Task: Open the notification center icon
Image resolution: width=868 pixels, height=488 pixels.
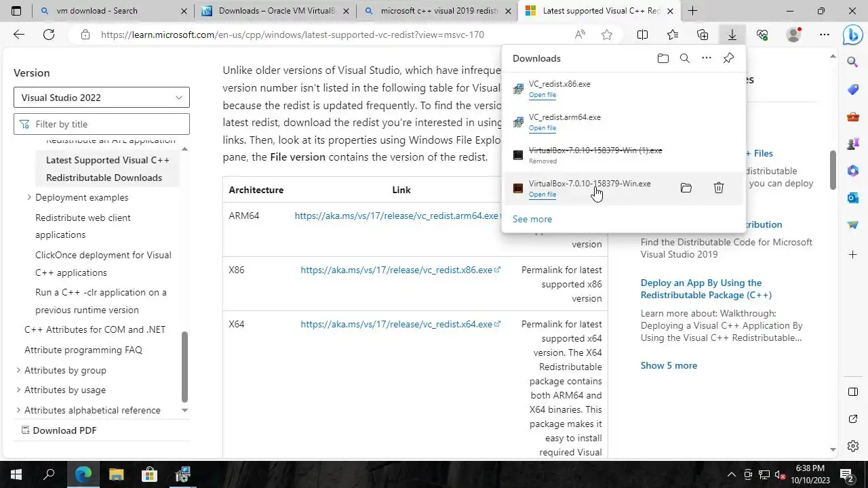Action: click(x=846, y=474)
